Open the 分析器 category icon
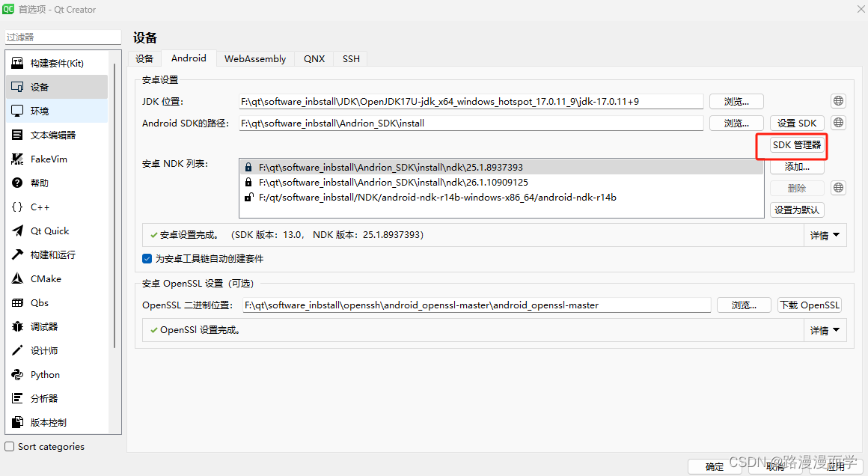Viewport: 868px width, 476px height. (18, 398)
